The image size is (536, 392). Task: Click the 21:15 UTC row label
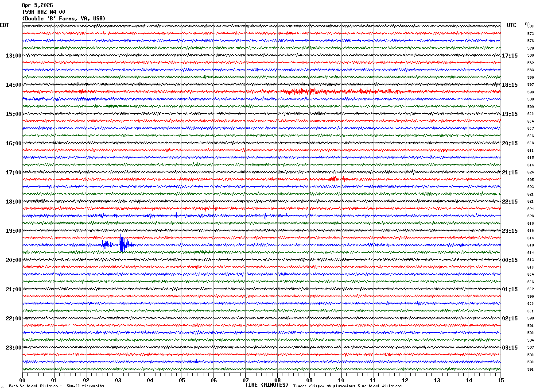coord(510,173)
